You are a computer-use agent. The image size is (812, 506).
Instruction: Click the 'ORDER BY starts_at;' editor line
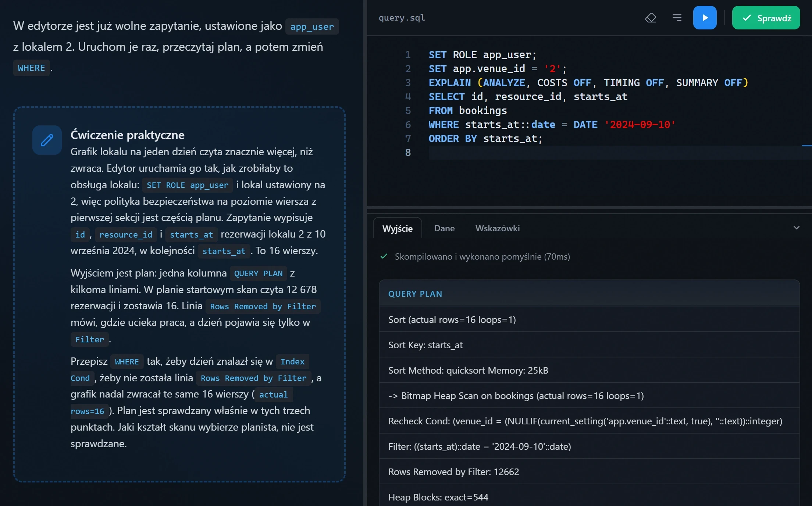485,139
